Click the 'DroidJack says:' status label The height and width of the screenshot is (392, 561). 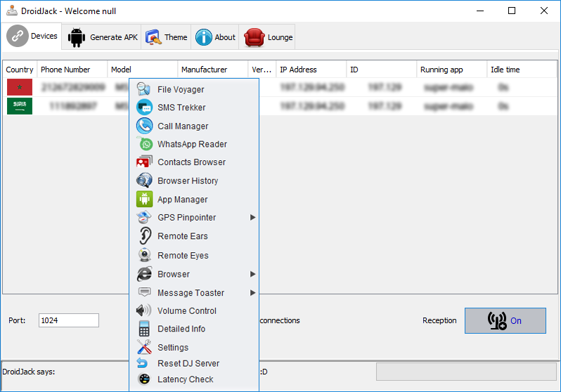click(29, 372)
